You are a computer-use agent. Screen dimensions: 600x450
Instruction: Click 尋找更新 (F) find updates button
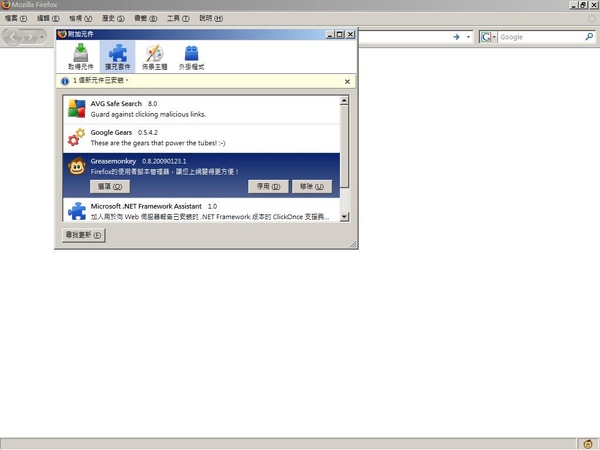point(83,235)
